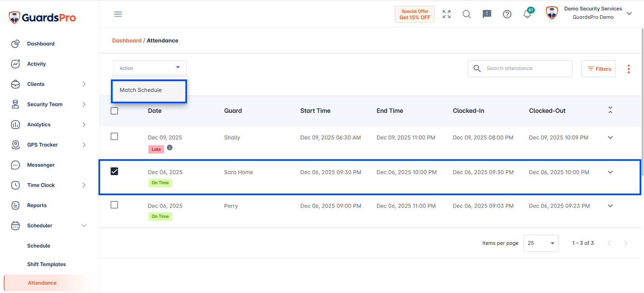Open notifications bell with 61 badge
The height and width of the screenshot is (293, 644).
[x=528, y=13]
